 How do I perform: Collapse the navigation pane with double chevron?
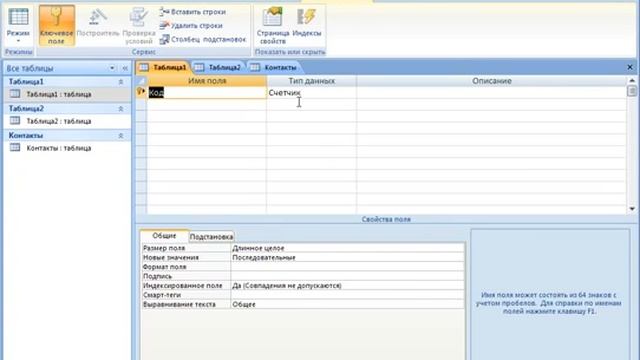125,68
